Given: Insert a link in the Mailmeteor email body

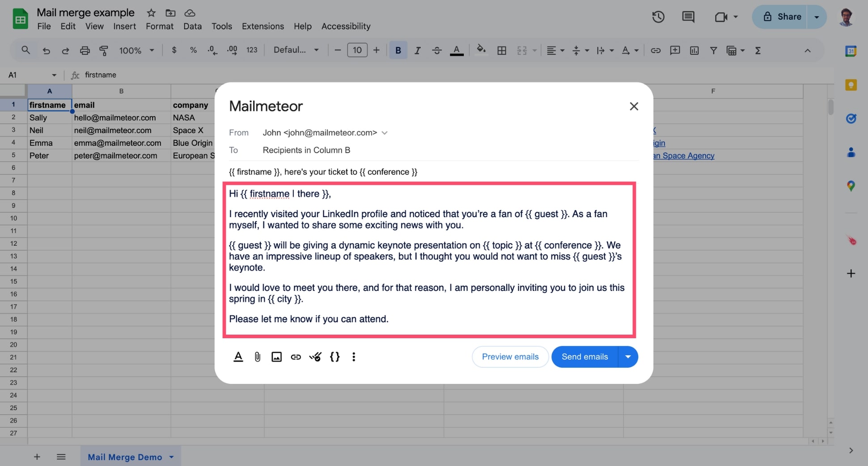Looking at the screenshot, I should 296,357.
